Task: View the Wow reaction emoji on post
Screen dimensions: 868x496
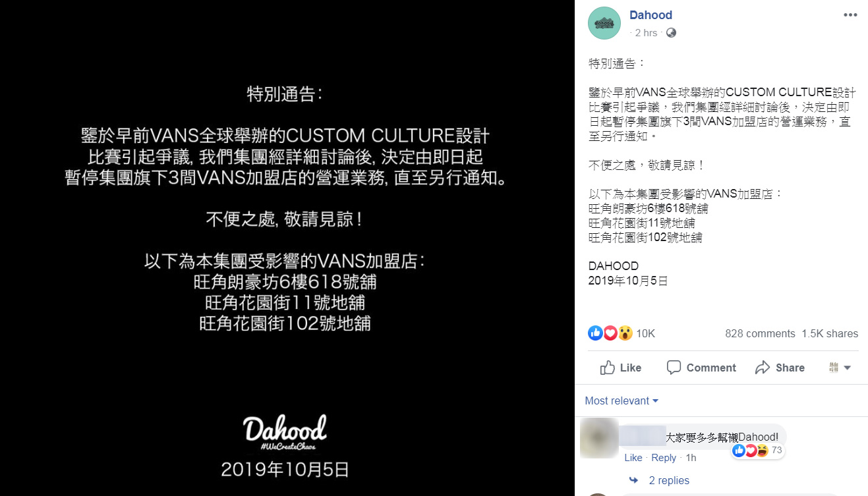Action: click(625, 333)
